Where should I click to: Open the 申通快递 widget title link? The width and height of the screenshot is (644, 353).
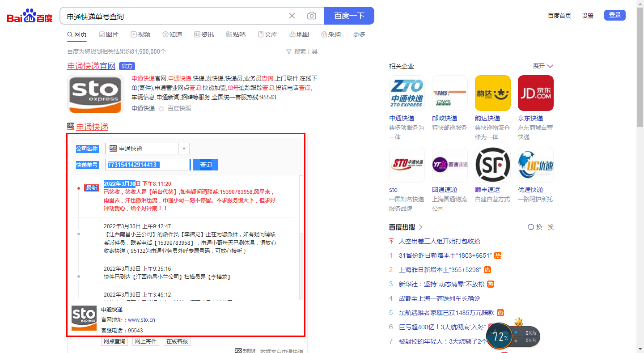92,127
